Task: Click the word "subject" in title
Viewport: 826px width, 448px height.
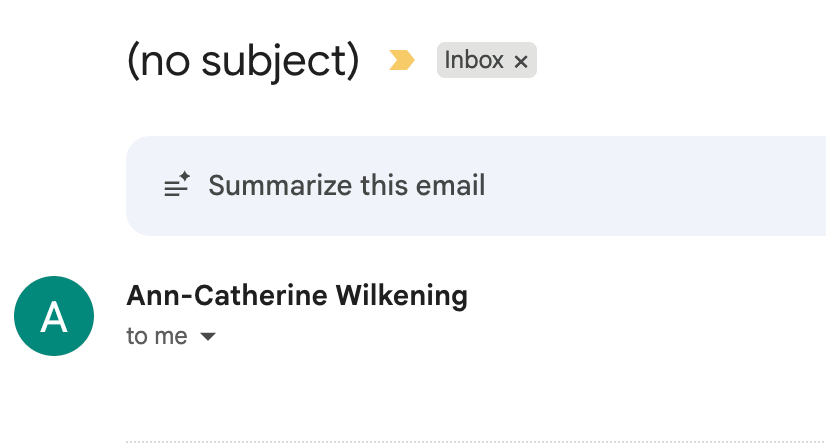Action: coord(279,62)
